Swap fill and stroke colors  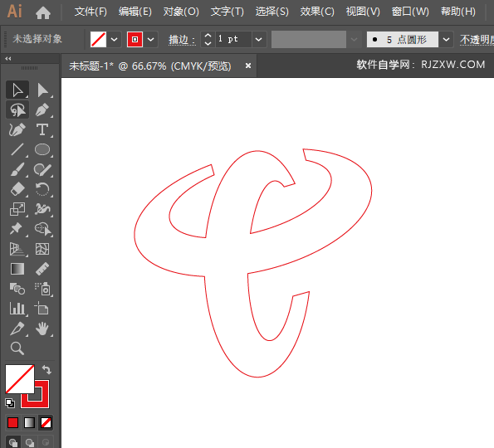(x=46, y=369)
